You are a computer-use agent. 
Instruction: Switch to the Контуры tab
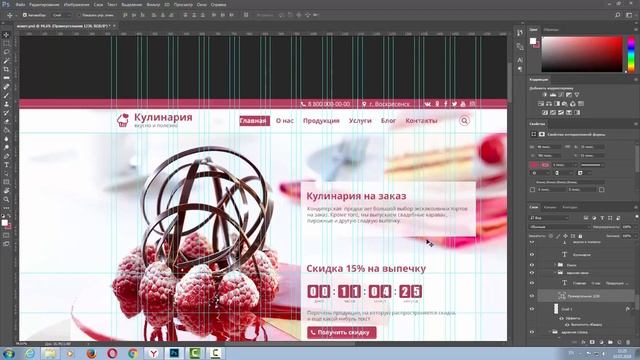570,207
